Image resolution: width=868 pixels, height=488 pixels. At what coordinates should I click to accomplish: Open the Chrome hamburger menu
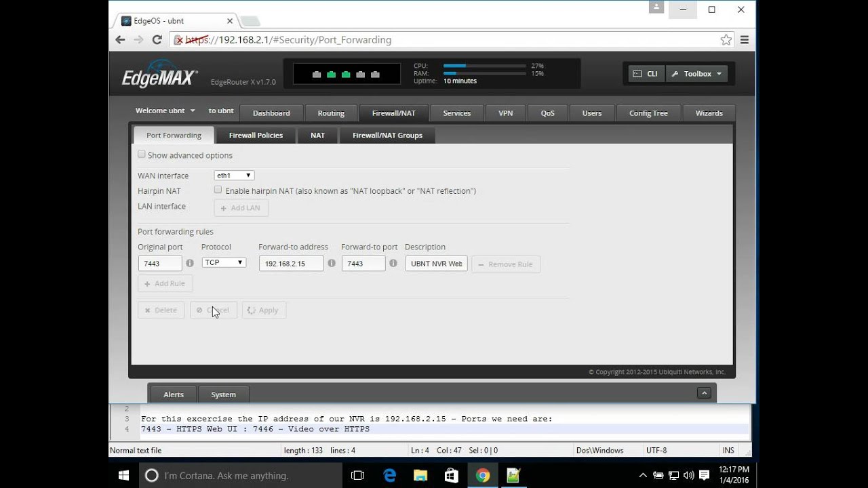[744, 40]
